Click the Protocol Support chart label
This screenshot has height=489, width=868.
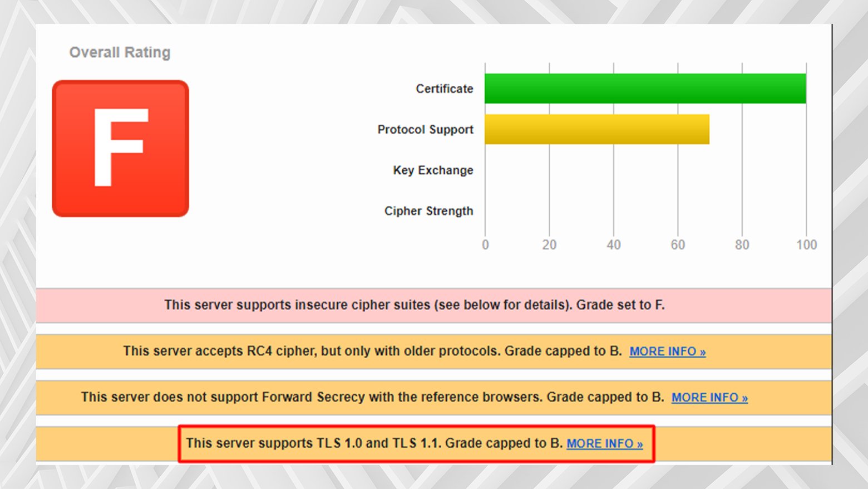coord(426,130)
